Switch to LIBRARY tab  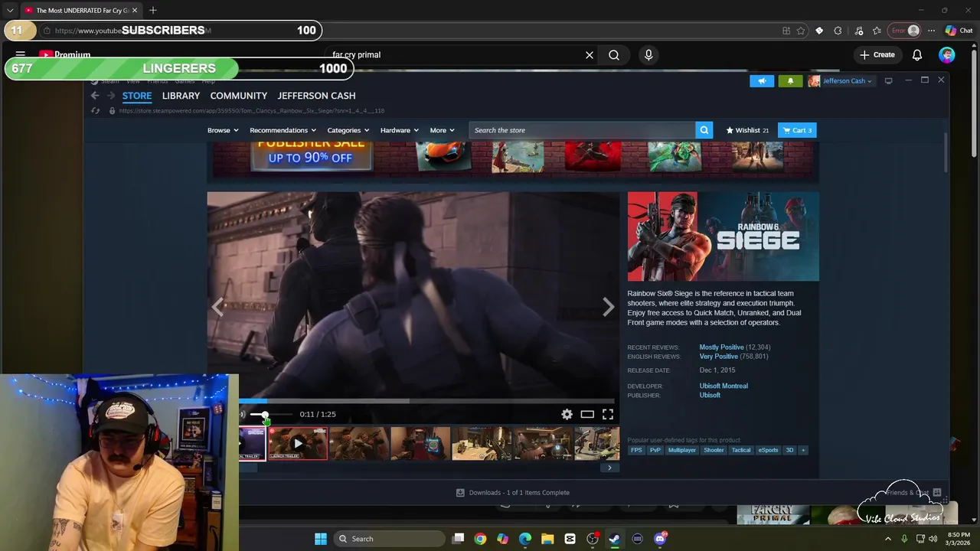[181, 96]
